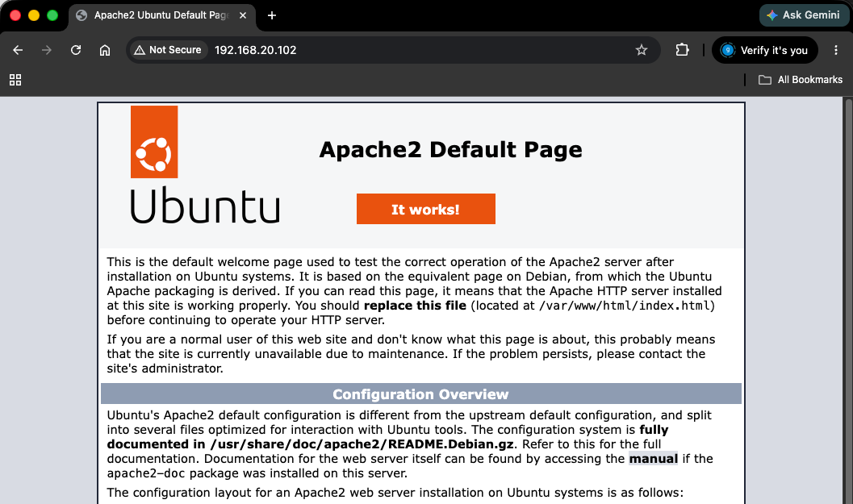
Task: Click the orange It works! banner
Action: [426, 209]
